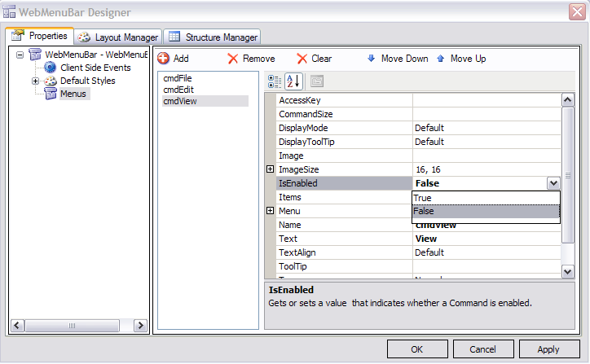Click the alphabetical sort icon
Image resolution: width=590 pixels, height=364 pixels.
(x=293, y=81)
